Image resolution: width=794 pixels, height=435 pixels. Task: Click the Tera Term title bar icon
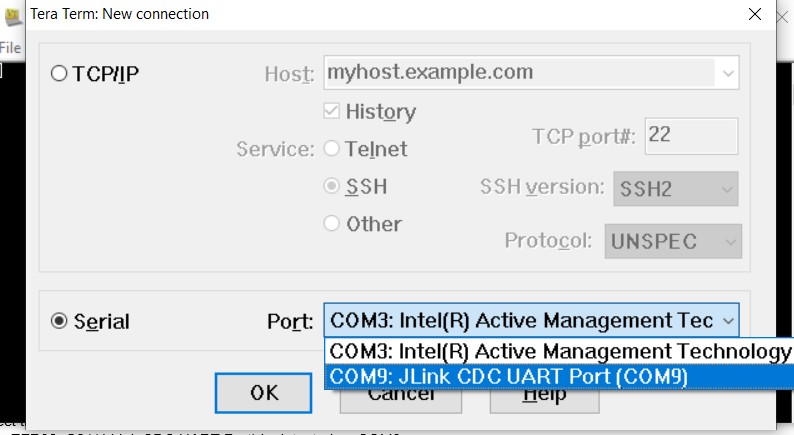[x=12, y=13]
